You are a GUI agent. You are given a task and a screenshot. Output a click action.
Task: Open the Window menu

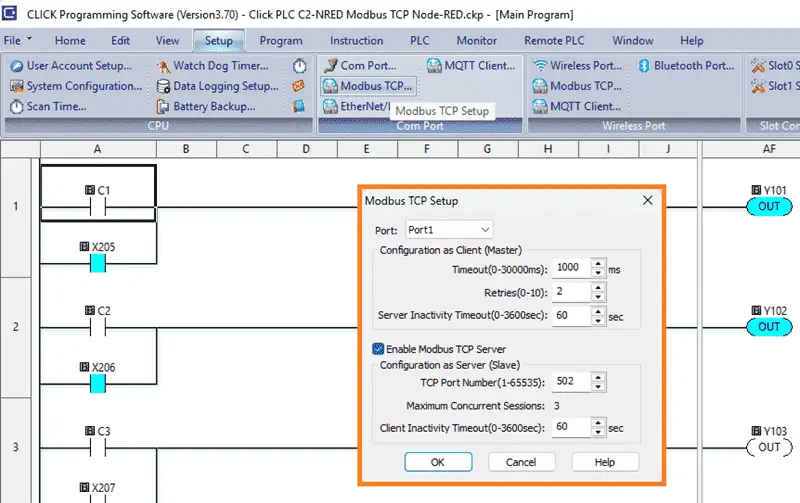pos(633,40)
